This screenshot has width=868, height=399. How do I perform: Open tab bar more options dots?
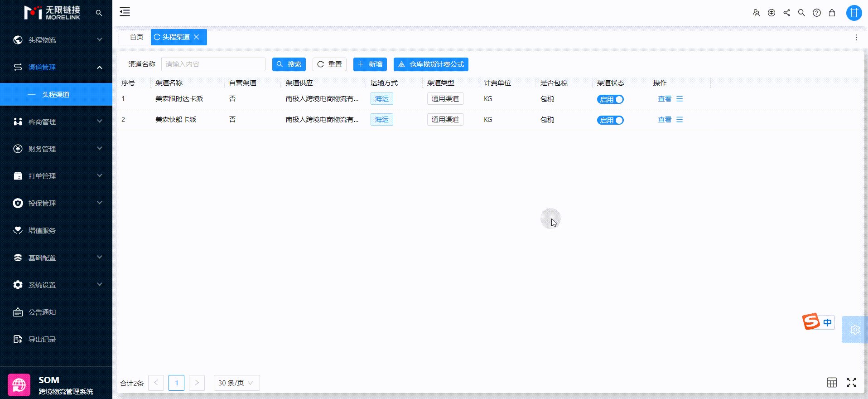tap(856, 38)
